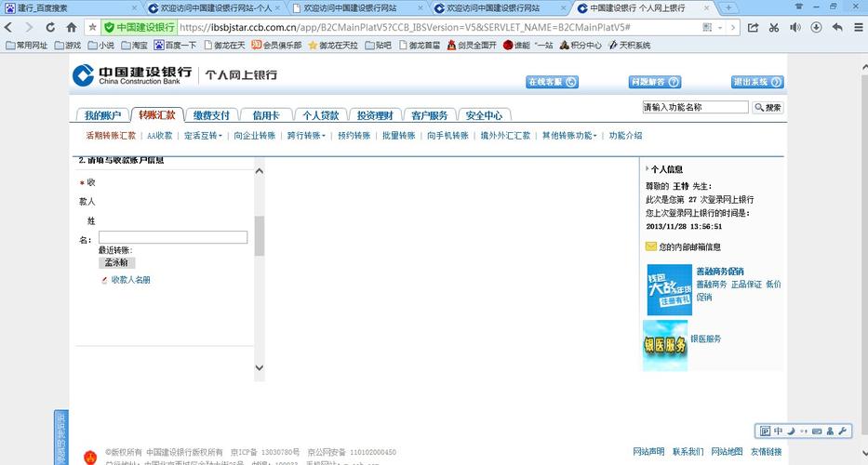Screen dimensions: 868x465
Task: Open the 御龙在天拉 star bookmark
Action: pyautogui.click(x=333, y=45)
